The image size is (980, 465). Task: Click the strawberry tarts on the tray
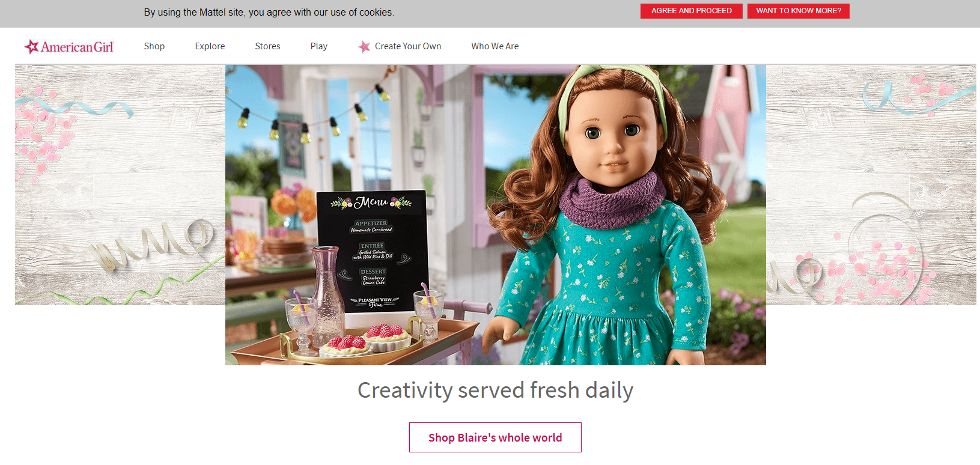click(x=367, y=338)
